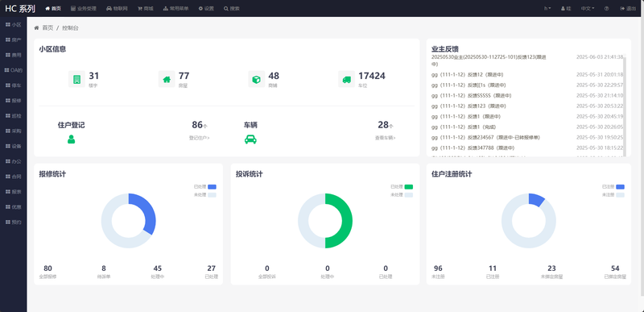Click the green person icon under 住户登记
644x312 pixels.
point(71,139)
